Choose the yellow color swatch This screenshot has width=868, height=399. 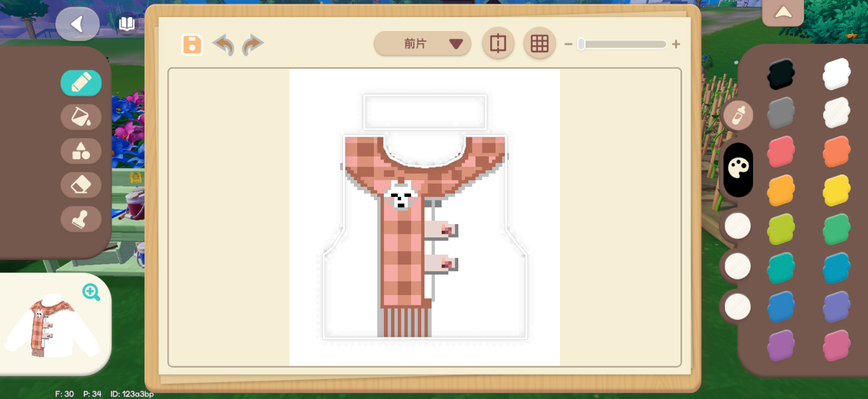836,190
